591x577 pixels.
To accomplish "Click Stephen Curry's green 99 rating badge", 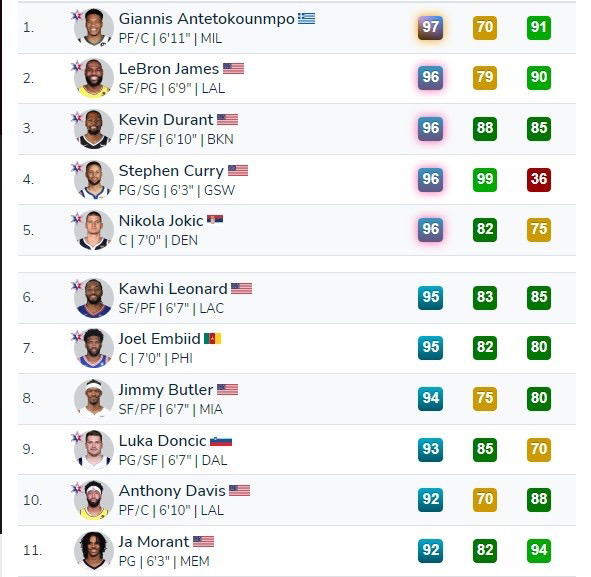I will 485,179.
